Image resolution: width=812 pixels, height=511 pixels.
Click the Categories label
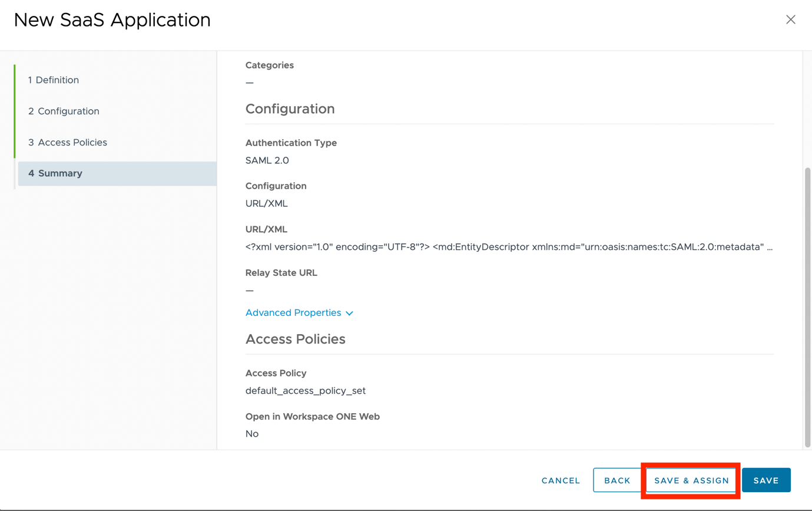[270, 65]
